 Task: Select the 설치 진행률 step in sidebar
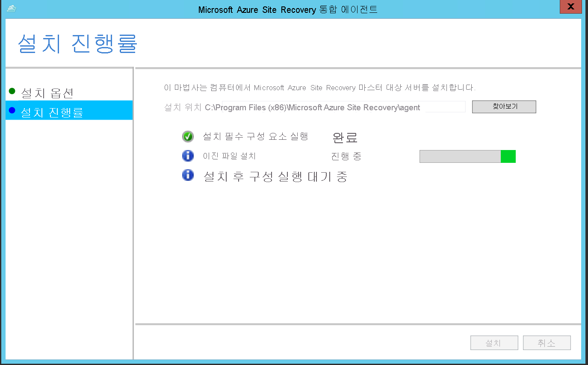69,110
